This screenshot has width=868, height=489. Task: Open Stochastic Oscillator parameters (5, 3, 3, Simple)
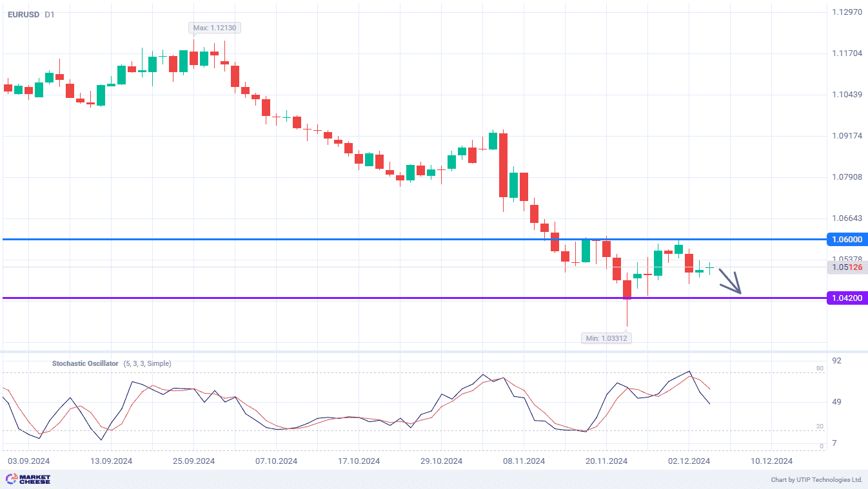point(148,363)
